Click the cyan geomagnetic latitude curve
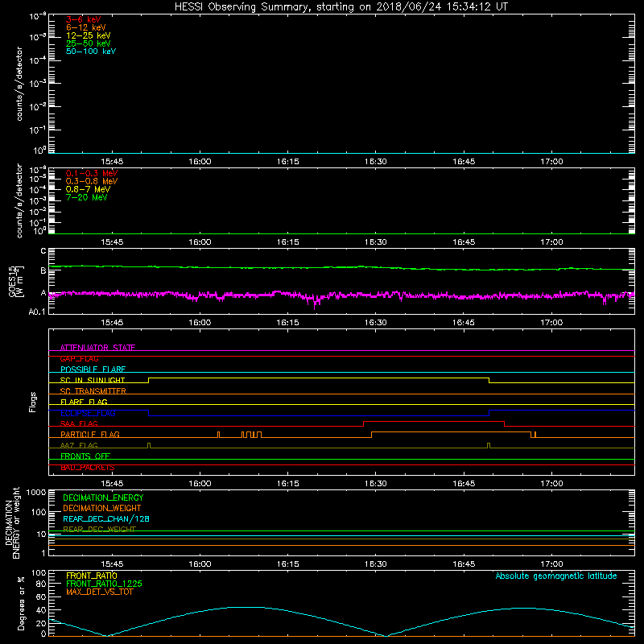This screenshot has width=644, height=644. point(341,621)
